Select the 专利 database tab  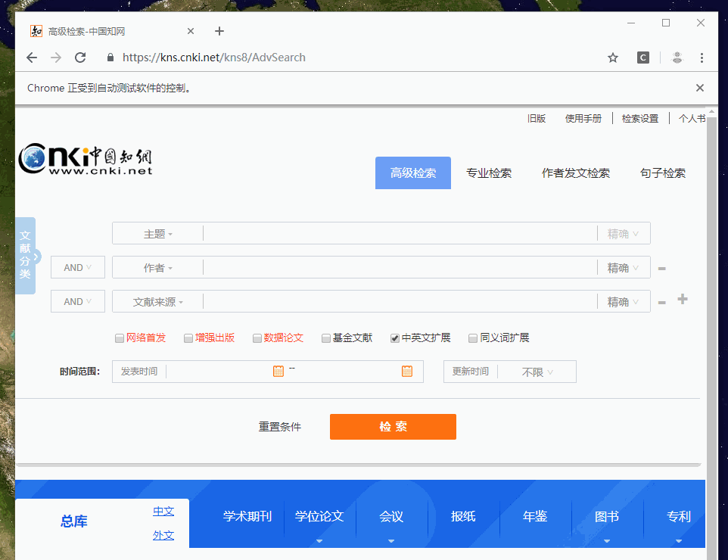[x=678, y=516]
